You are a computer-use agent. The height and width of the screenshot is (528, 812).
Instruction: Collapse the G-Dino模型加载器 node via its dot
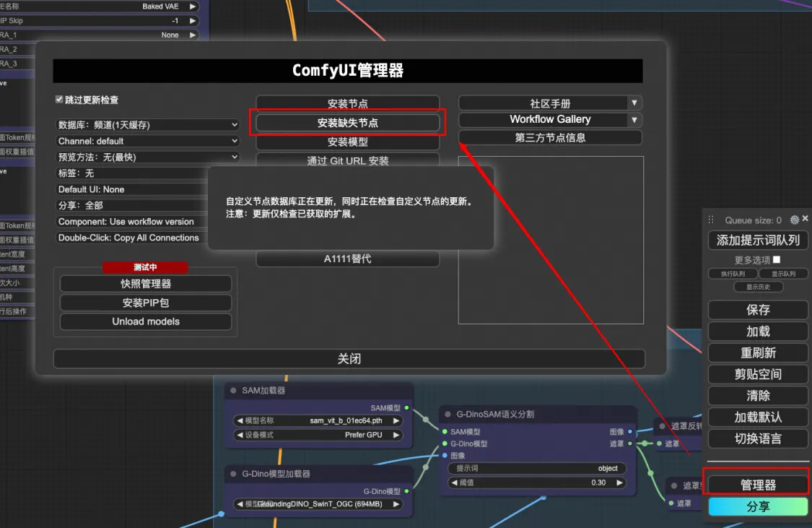coord(233,474)
